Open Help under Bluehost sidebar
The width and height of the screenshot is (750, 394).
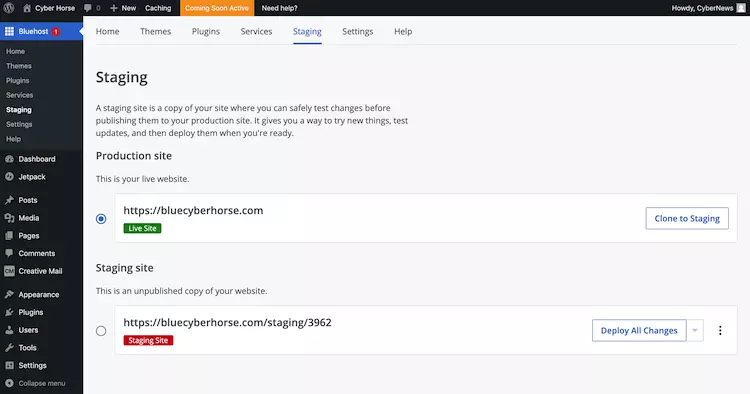point(13,139)
